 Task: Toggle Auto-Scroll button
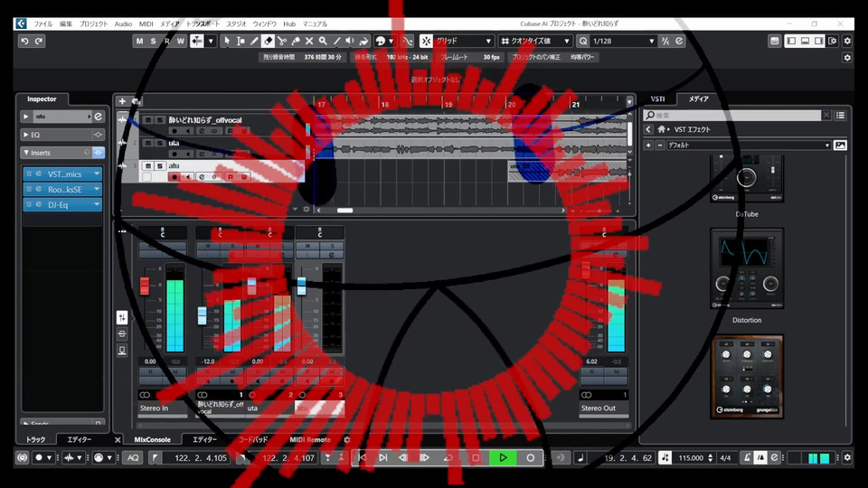coord(197,41)
